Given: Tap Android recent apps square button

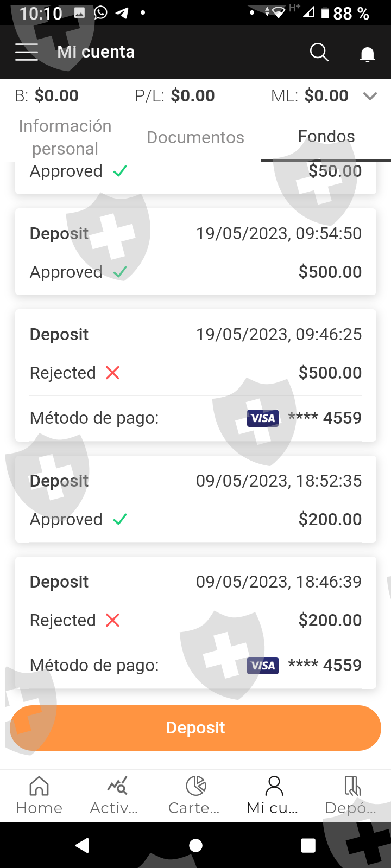Looking at the screenshot, I should (x=308, y=845).
